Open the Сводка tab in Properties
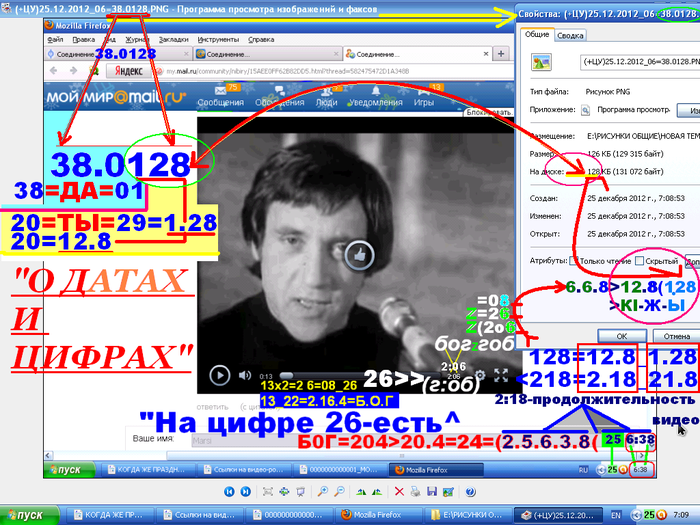 click(x=570, y=35)
